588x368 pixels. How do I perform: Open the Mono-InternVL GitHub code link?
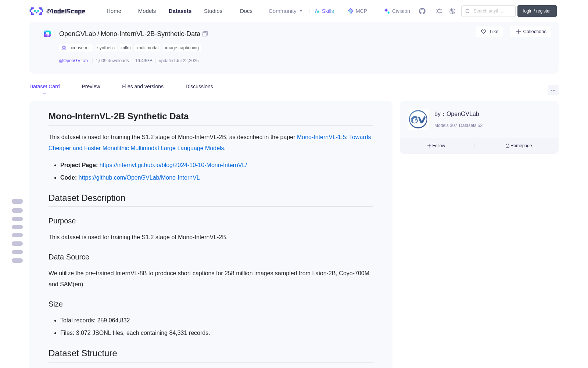(139, 177)
